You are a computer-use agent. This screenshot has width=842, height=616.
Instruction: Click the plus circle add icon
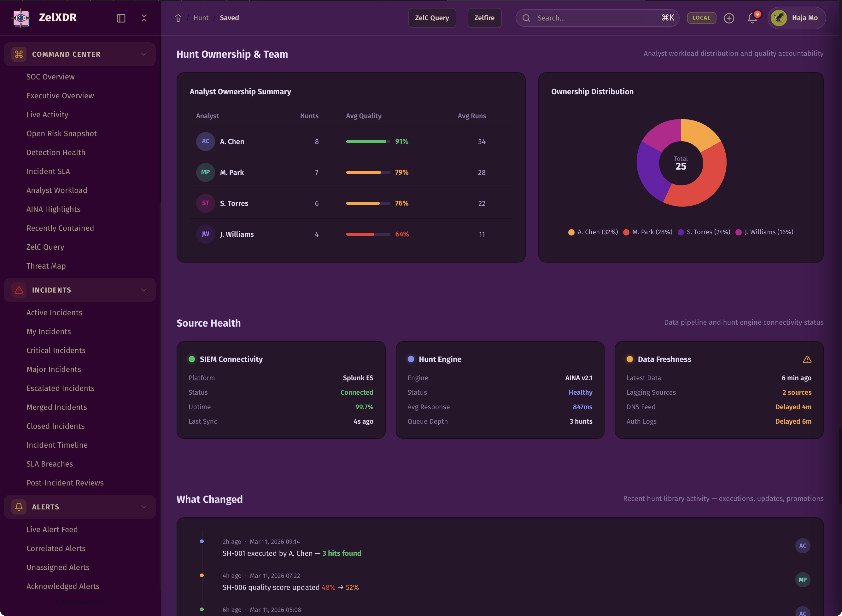point(729,18)
